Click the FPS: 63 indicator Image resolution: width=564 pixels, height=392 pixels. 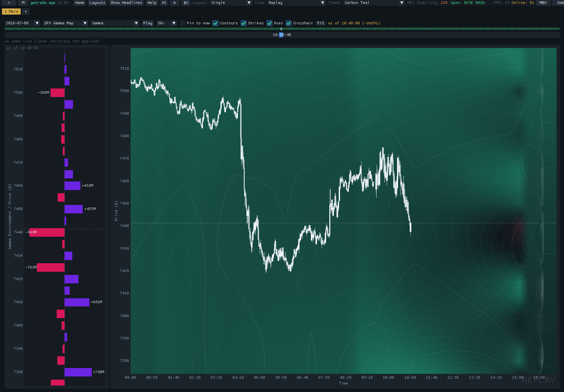coord(501,3)
